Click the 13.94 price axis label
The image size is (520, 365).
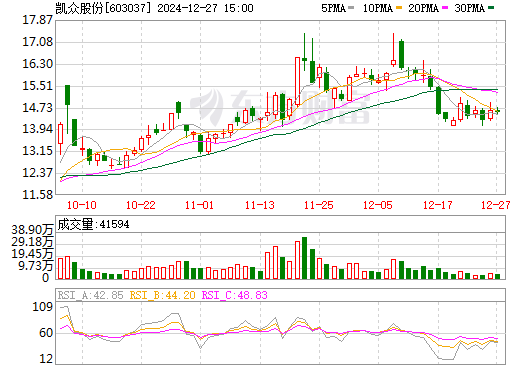pos(37,129)
